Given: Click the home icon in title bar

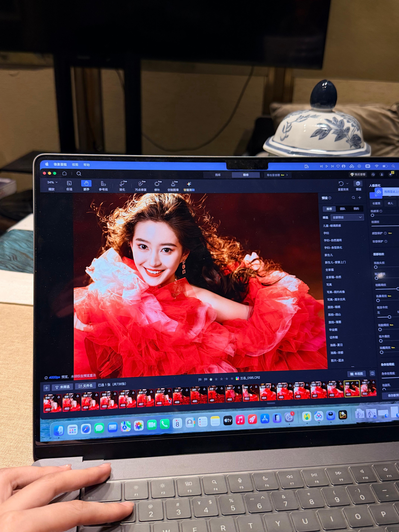Looking at the screenshot, I should [x=64, y=173].
